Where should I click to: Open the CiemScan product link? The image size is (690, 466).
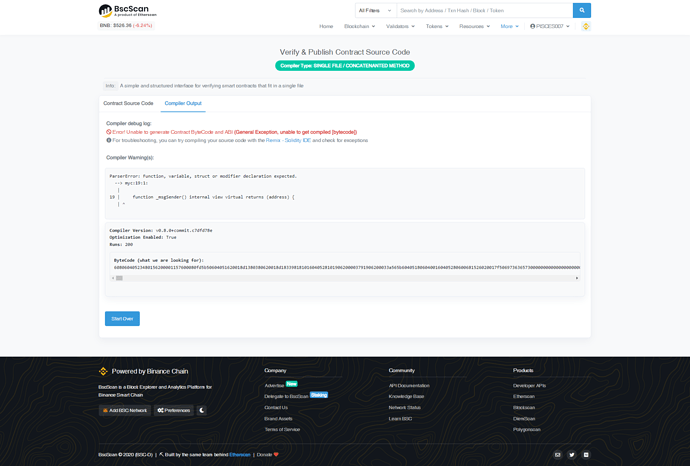click(x=524, y=418)
